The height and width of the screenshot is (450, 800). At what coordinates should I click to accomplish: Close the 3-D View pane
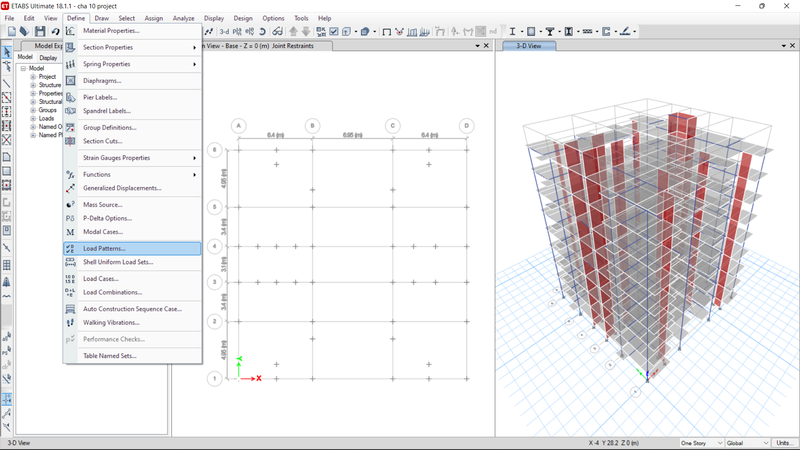[792, 46]
